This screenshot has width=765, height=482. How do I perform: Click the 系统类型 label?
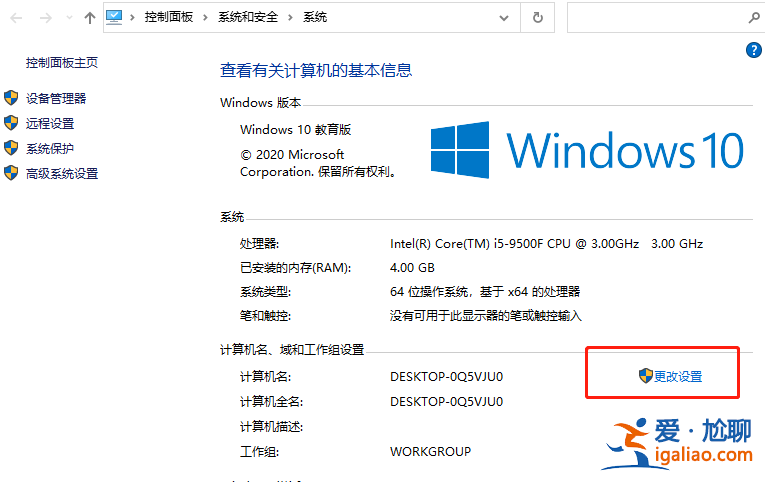pos(265,292)
